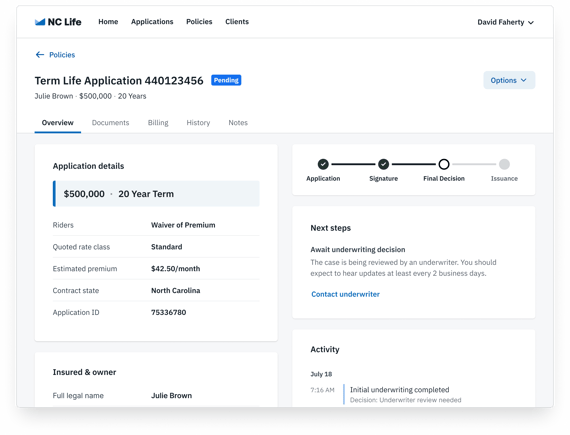This screenshot has width=570, height=435.
Task: Click the Julie Brown full legal name value
Action: (171, 395)
